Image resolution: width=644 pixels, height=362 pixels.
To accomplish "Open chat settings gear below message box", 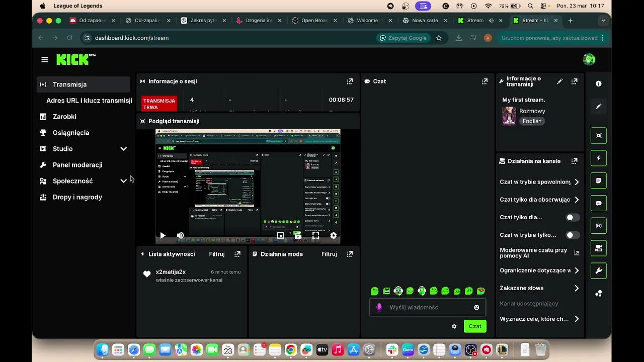I will (x=454, y=326).
